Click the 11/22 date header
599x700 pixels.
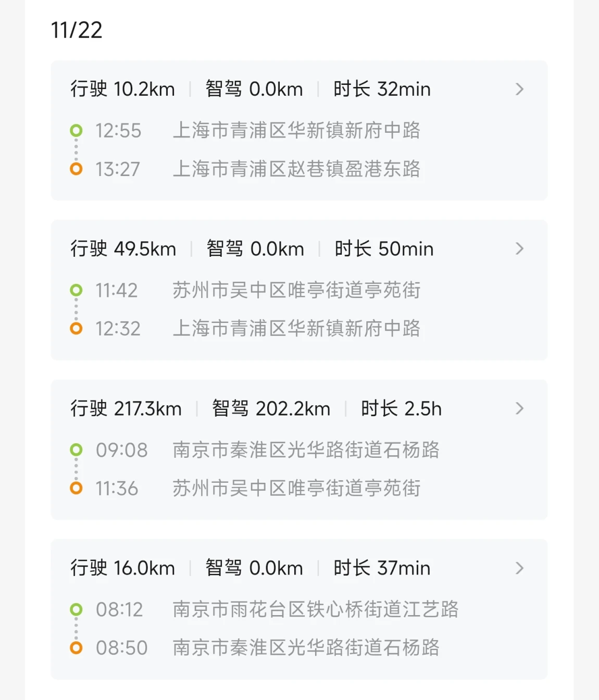tap(77, 30)
